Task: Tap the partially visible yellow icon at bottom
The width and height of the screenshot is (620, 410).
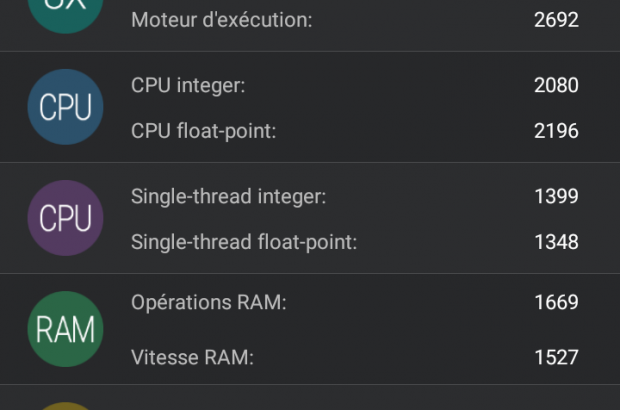Action: click(65, 404)
